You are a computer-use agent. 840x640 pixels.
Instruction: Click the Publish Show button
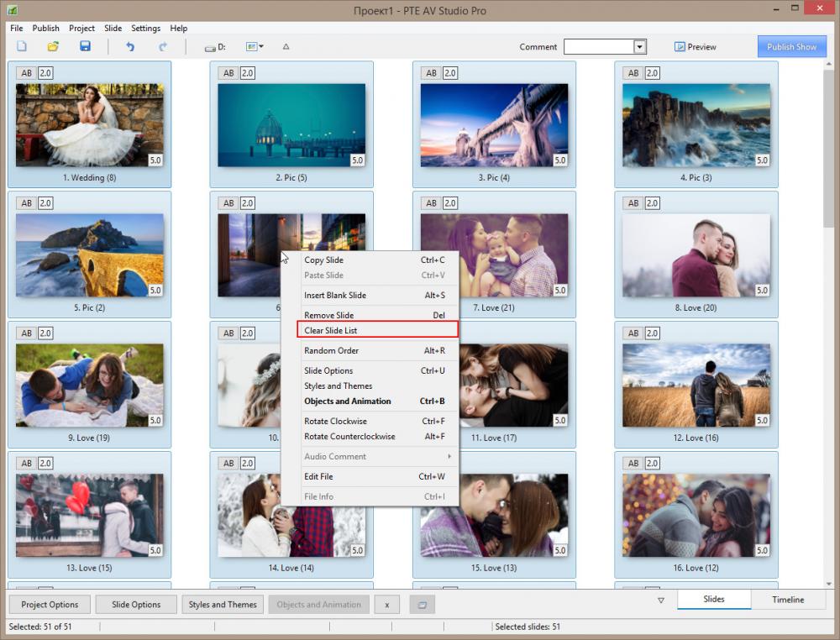click(792, 46)
